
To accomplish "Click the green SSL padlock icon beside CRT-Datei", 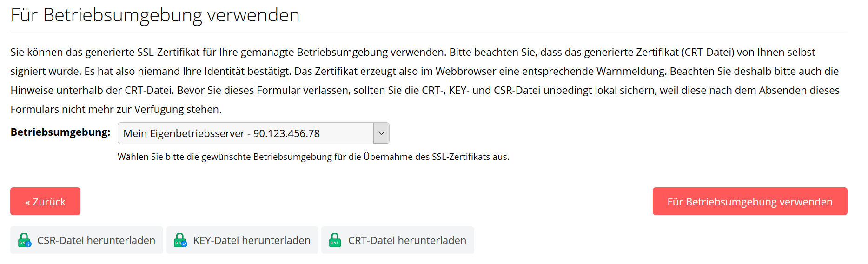I will click(x=335, y=240).
